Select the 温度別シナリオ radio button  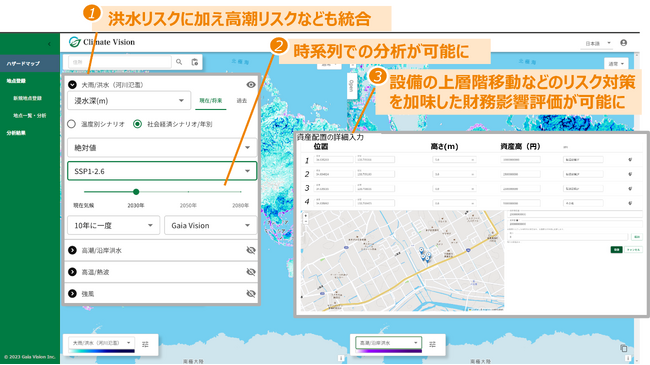[71, 124]
